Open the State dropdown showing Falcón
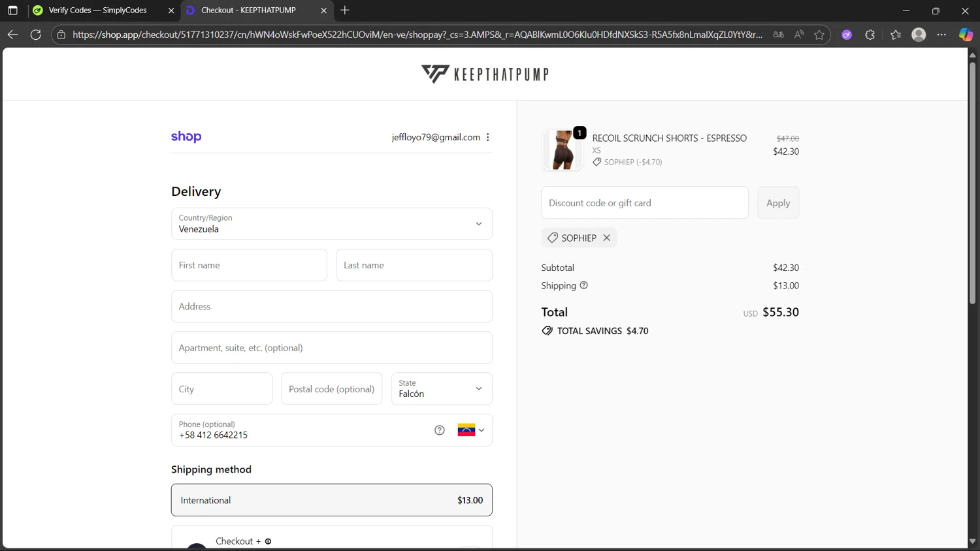The width and height of the screenshot is (980, 551). click(442, 388)
